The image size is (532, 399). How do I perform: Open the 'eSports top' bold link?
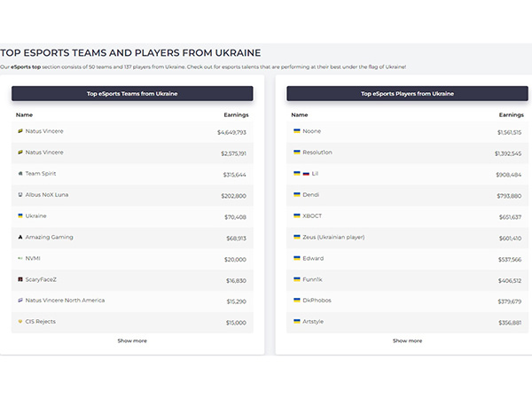[x=26, y=67]
